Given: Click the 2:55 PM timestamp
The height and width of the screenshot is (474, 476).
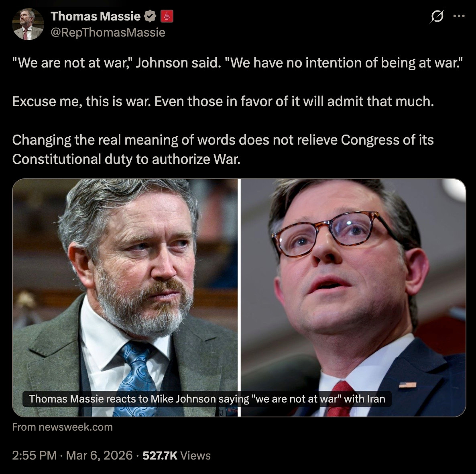Looking at the screenshot, I should click(x=34, y=456).
